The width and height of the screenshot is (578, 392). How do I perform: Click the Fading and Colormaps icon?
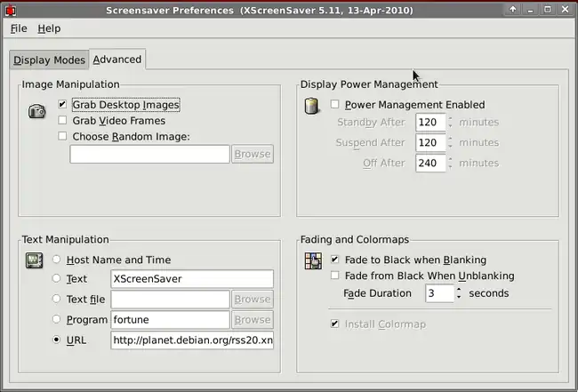pyautogui.click(x=312, y=261)
